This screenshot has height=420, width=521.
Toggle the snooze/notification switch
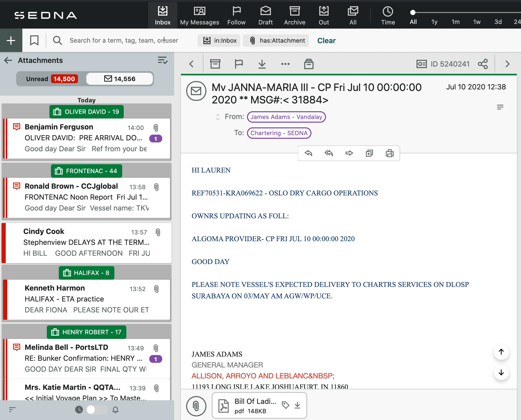(x=97, y=410)
